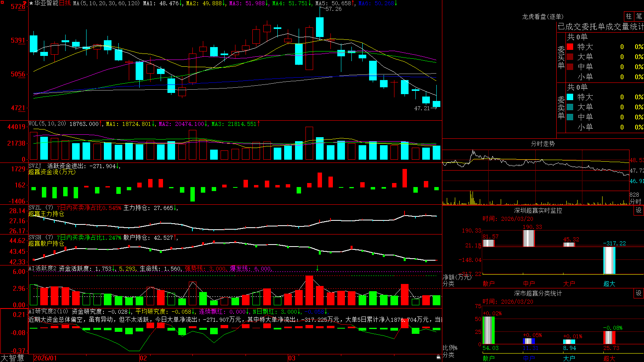Screen dimensions: 644x362
Task: Click the VOL(5,10,20) indicator label
Action: click(47, 123)
